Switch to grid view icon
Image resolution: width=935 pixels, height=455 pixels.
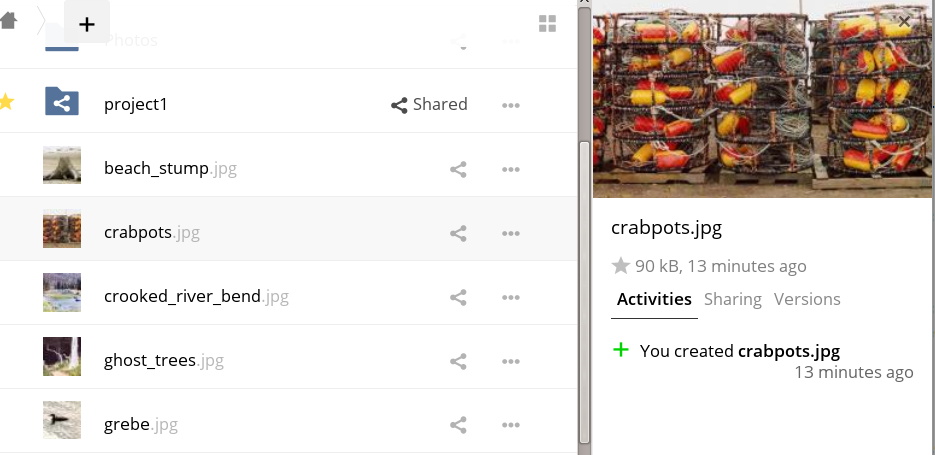pyautogui.click(x=547, y=24)
